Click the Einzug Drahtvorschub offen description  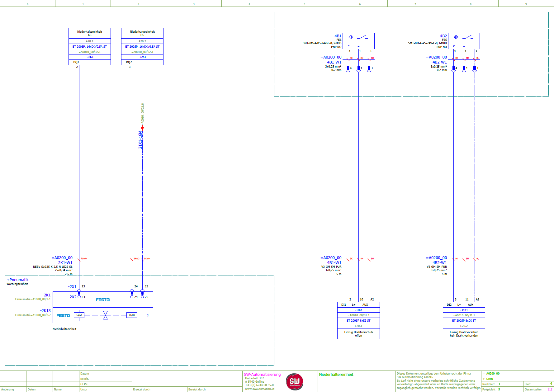(358, 334)
